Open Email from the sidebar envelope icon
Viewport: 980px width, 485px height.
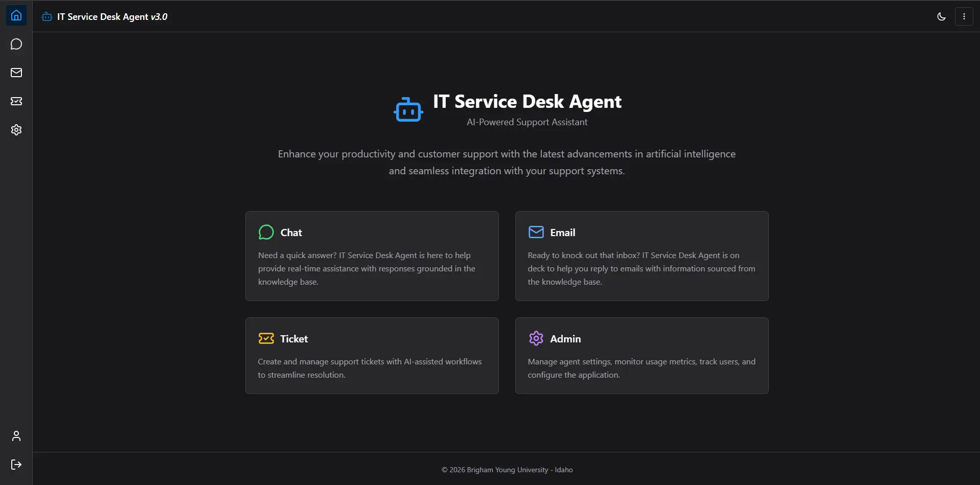coord(16,73)
